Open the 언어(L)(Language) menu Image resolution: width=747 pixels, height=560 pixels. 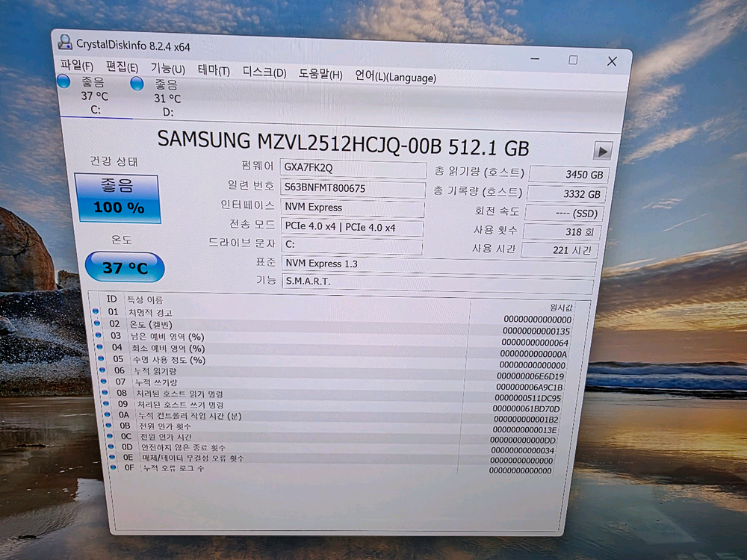(x=395, y=77)
